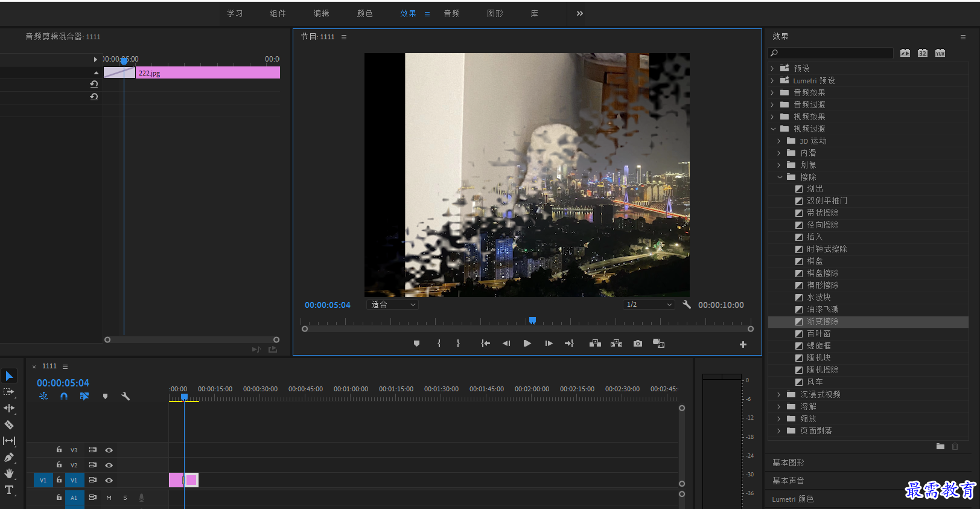Click Mark Out in Program monitor

coord(458,344)
